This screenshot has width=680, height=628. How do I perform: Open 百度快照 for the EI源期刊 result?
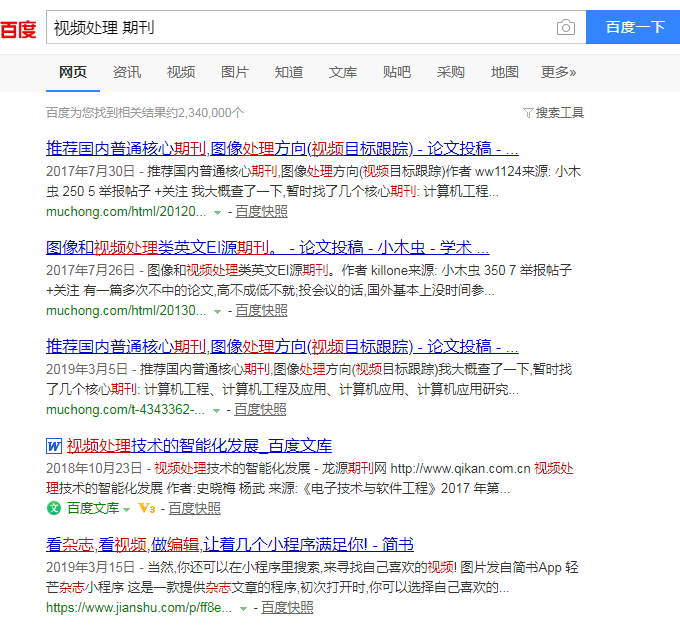261,311
